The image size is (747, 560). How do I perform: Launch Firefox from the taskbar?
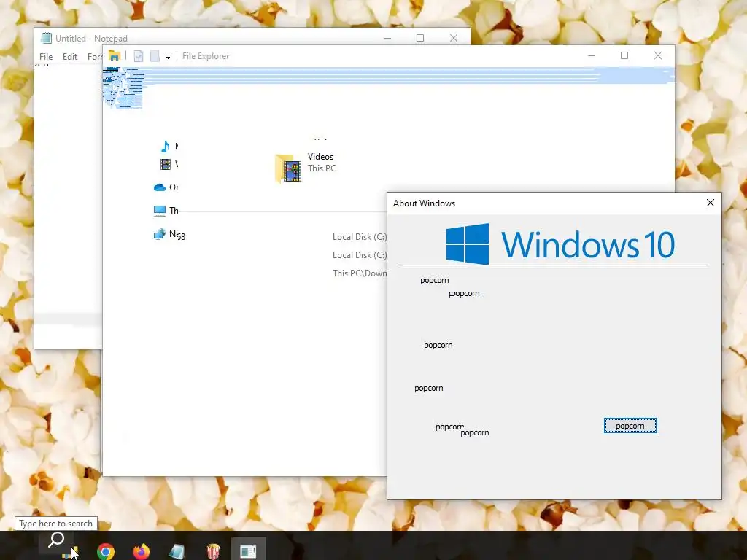pyautogui.click(x=141, y=551)
